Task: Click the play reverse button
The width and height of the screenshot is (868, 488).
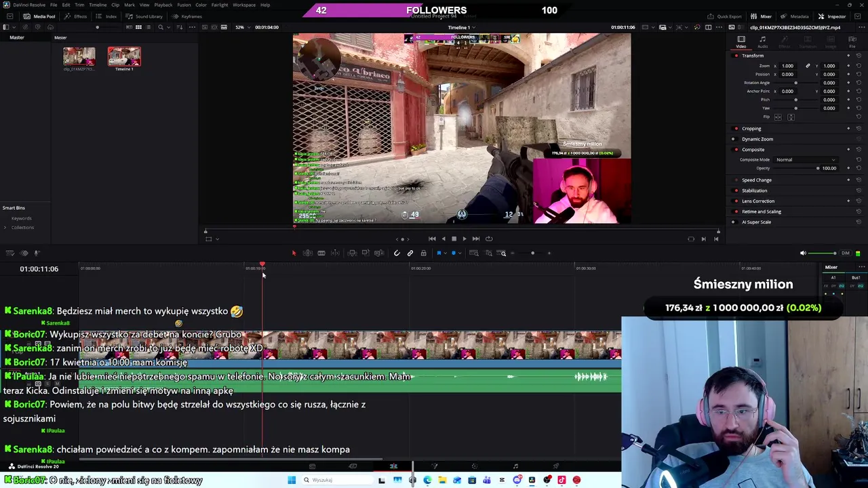Action: click(443, 239)
